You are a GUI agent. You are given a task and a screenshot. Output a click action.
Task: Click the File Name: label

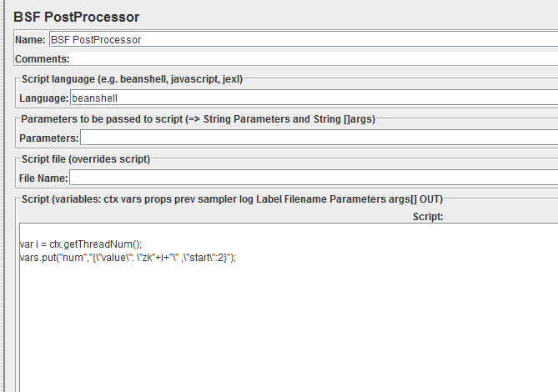(43, 178)
